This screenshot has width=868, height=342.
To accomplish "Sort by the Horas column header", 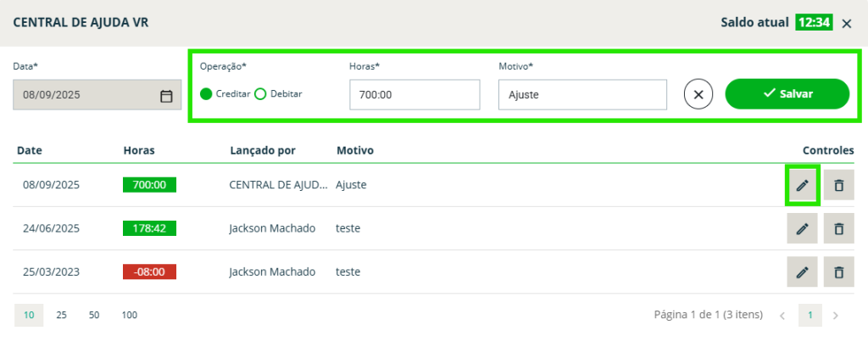I will 138,150.
